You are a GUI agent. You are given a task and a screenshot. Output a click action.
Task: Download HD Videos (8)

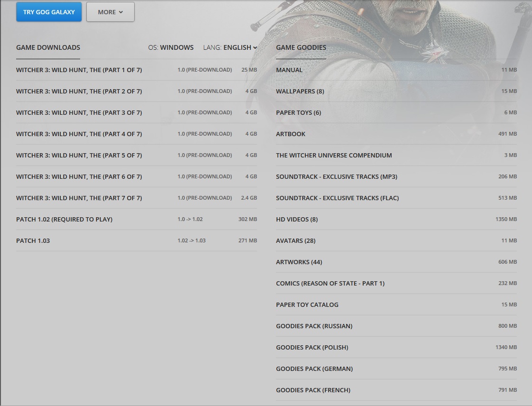coord(396,220)
